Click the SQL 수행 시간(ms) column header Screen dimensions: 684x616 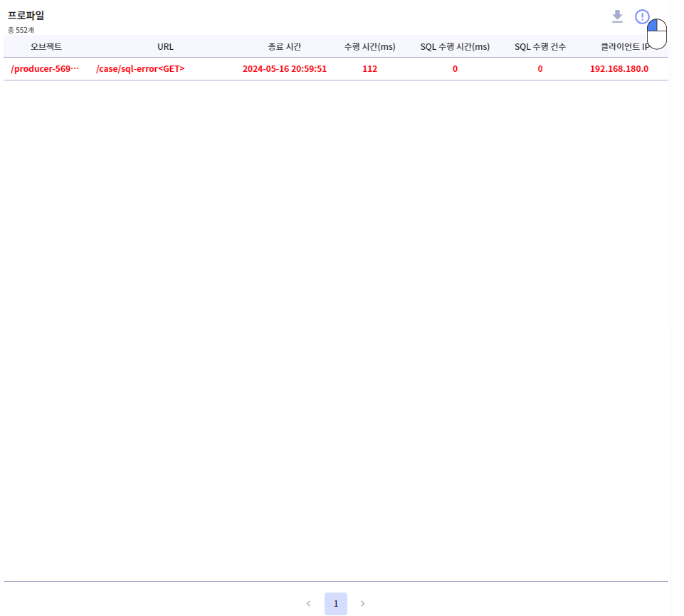click(x=455, y=47)
